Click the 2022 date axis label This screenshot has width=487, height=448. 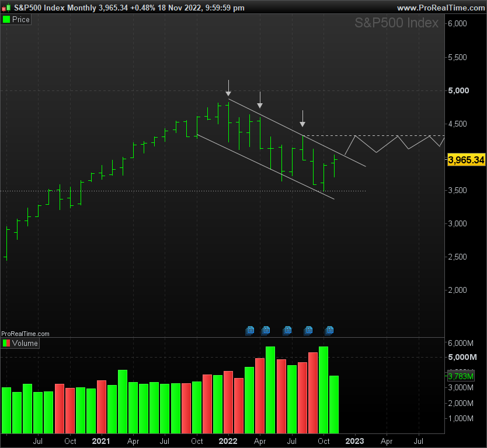pyautogui.click(x=228, y=441)
